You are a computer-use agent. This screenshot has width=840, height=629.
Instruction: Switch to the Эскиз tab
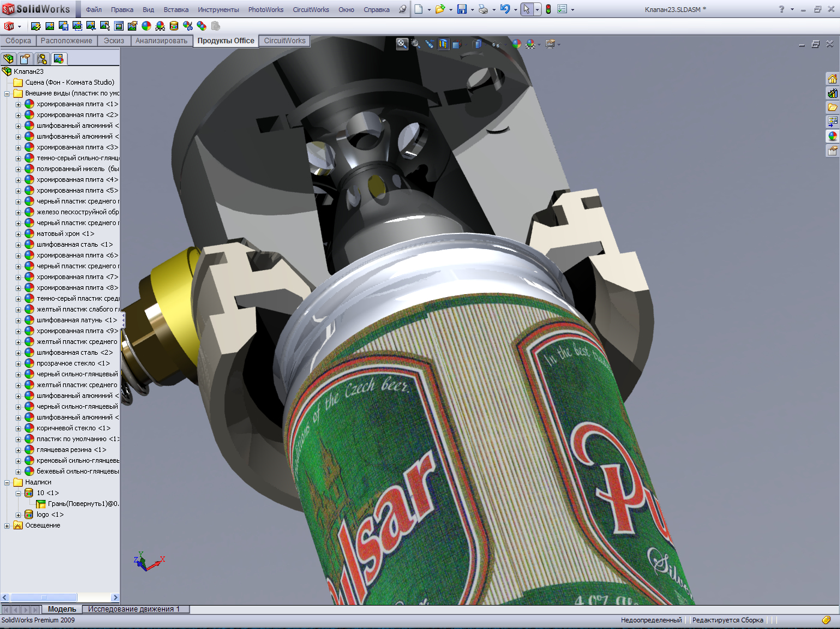point(114,41)
